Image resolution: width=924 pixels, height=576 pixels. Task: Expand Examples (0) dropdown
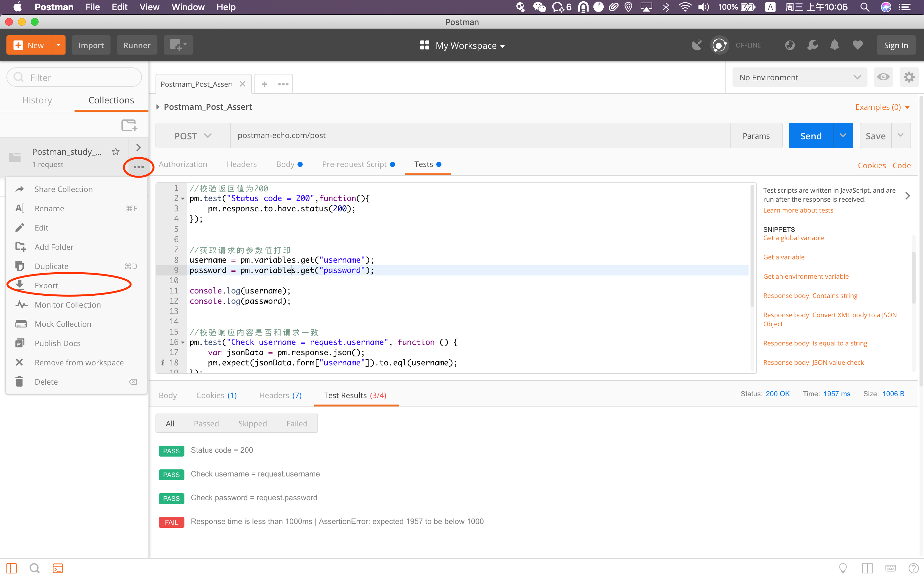(883, 107)
